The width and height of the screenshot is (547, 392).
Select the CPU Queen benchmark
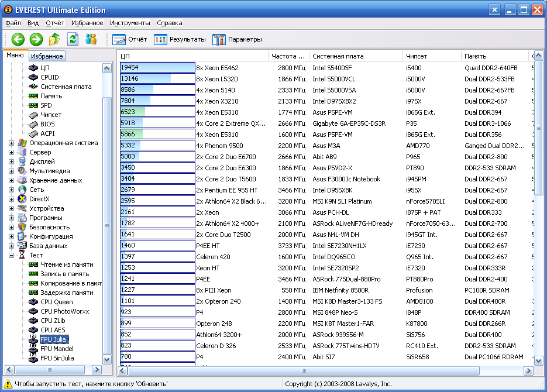pos(57,302)
